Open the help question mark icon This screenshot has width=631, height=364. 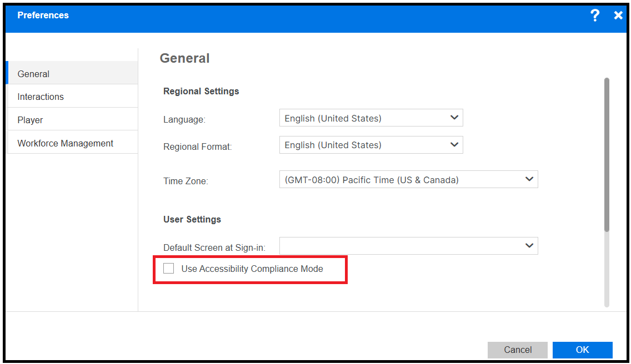(595, 16)
